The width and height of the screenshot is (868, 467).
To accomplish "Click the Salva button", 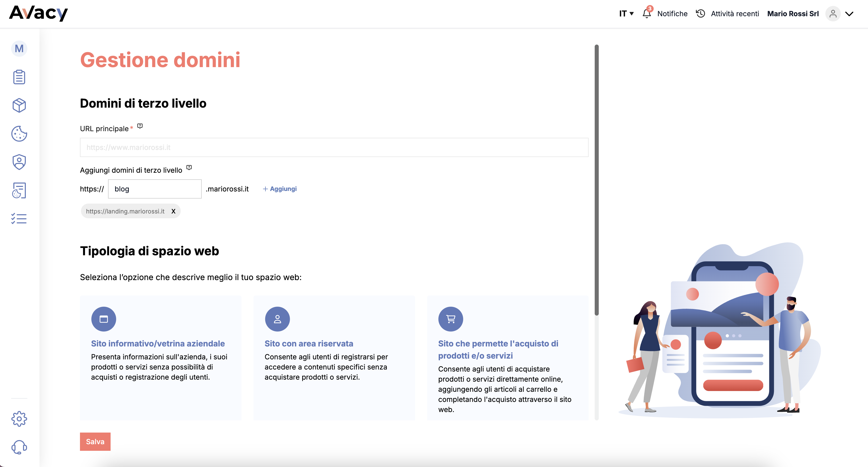I will [95, 442].
